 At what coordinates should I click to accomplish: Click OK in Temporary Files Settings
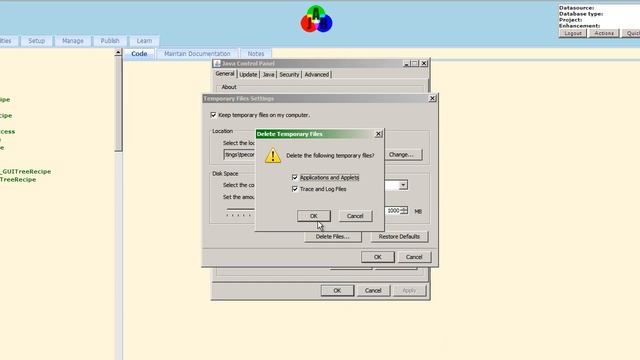coord(378,257)
